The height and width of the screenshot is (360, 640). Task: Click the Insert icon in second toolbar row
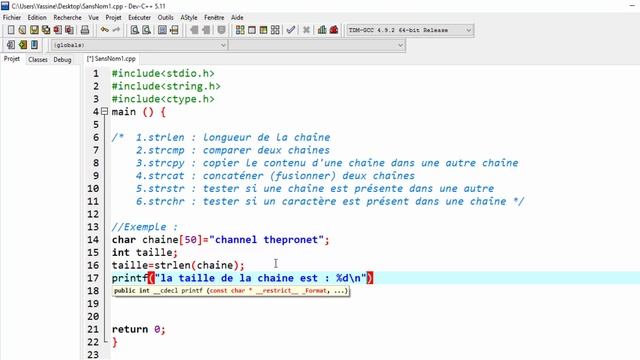(x=11, y=44)
